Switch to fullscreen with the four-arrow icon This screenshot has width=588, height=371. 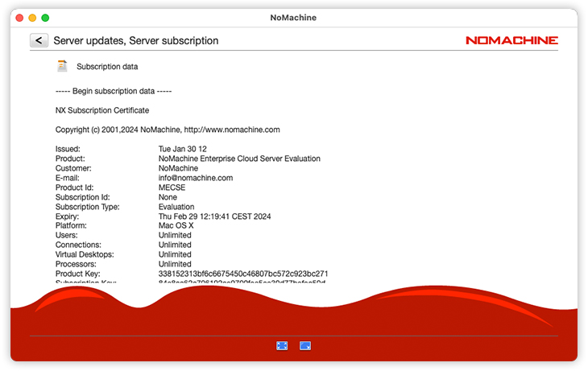282,345
